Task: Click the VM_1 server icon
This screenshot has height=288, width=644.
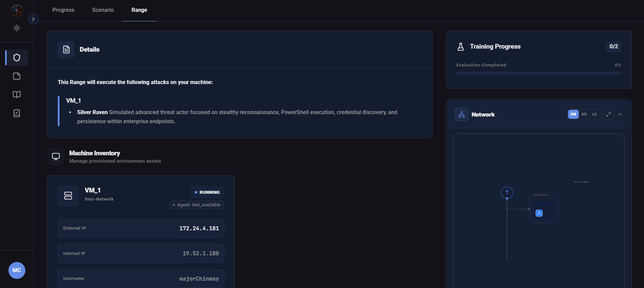Action: [68, 196]
